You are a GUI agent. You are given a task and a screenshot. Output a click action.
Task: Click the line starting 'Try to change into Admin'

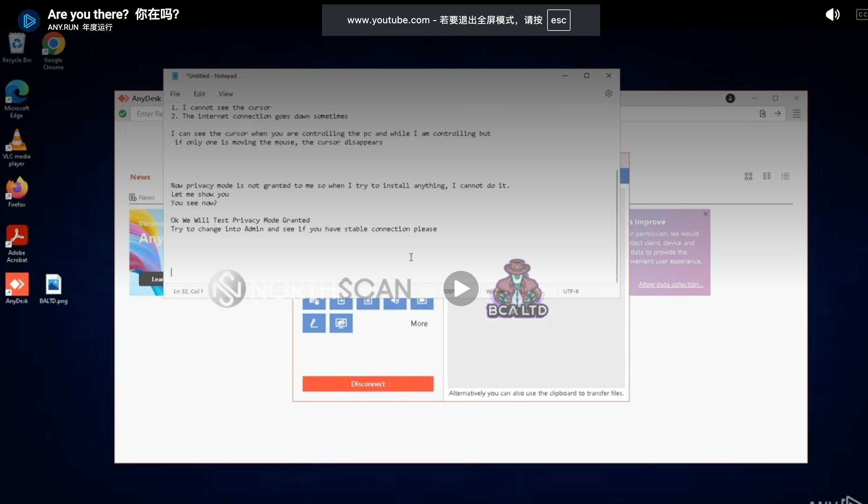pyautogui.click(x=304, y=229)
